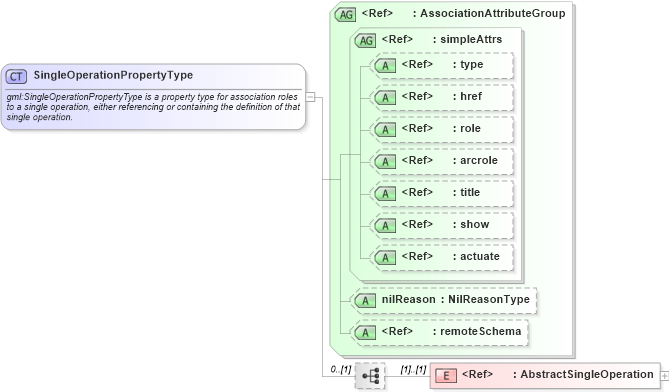Click the gml:SingleOperationPropertyType description text

pyautogui.click(x=153, y=107)
